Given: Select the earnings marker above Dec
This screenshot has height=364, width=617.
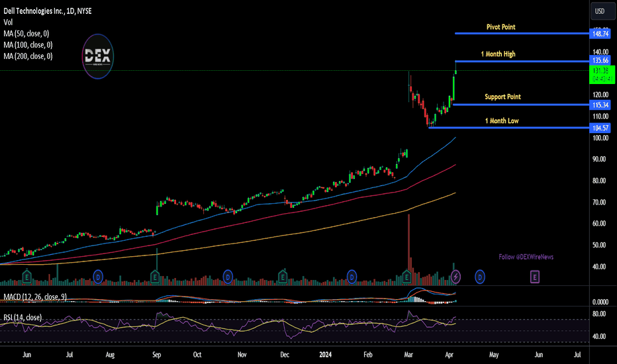Looking at the screenshot, I should [283, 277].
